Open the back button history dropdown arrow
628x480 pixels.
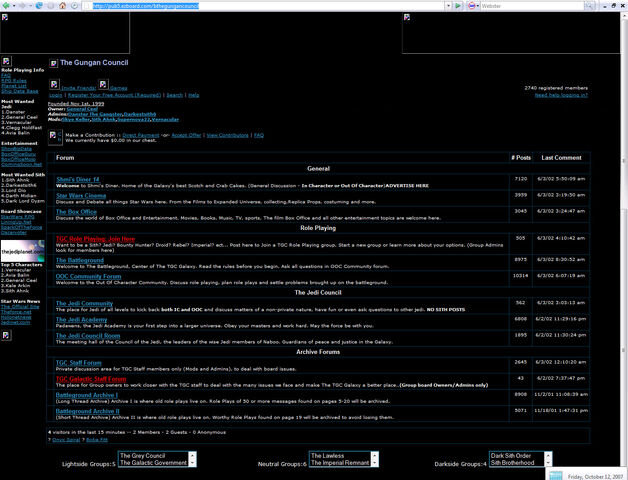click(x=13, y=6)
